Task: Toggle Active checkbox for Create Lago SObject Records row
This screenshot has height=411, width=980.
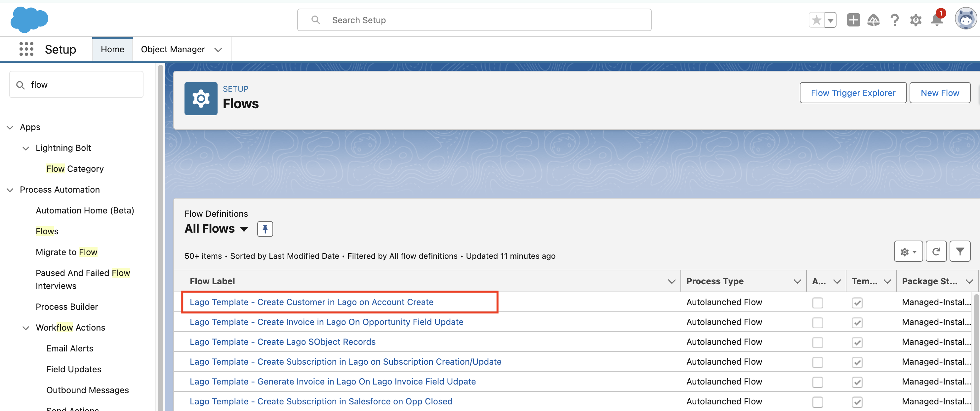Action: (817, 342)
